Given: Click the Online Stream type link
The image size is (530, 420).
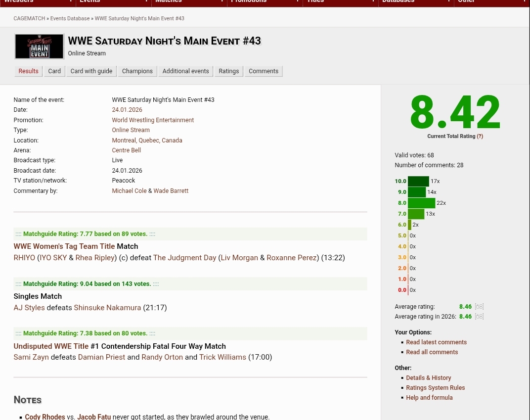Looking at the screenshot, I should pos(131,130).
